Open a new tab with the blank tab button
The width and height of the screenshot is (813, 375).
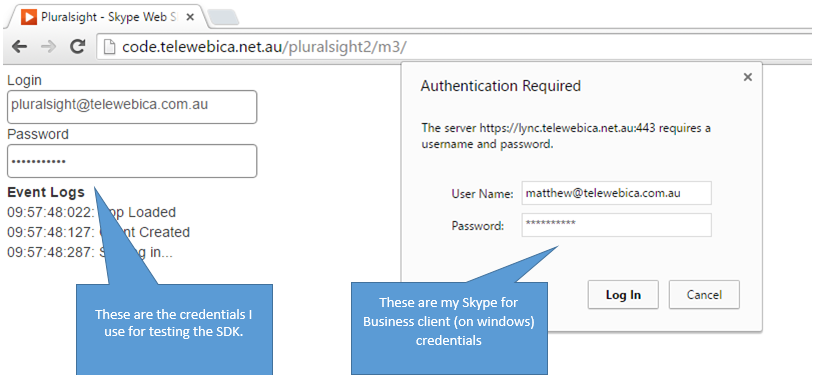click(x=223, y=17)
